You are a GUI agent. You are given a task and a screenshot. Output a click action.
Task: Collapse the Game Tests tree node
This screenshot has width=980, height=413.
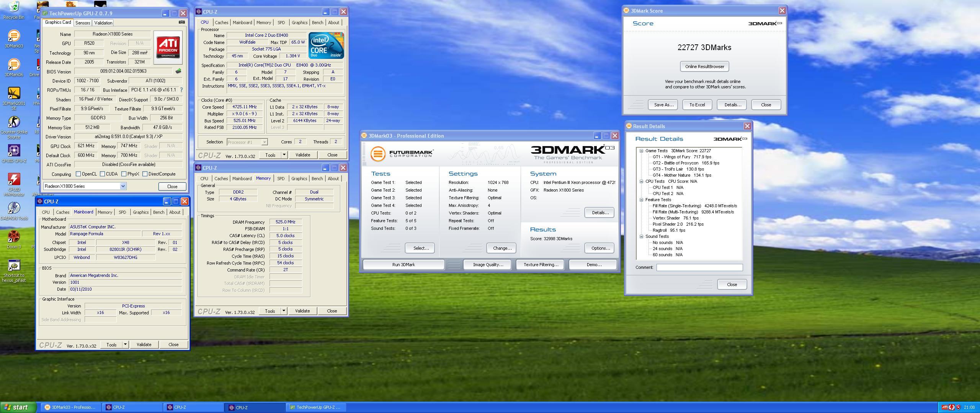click(641, 151)
